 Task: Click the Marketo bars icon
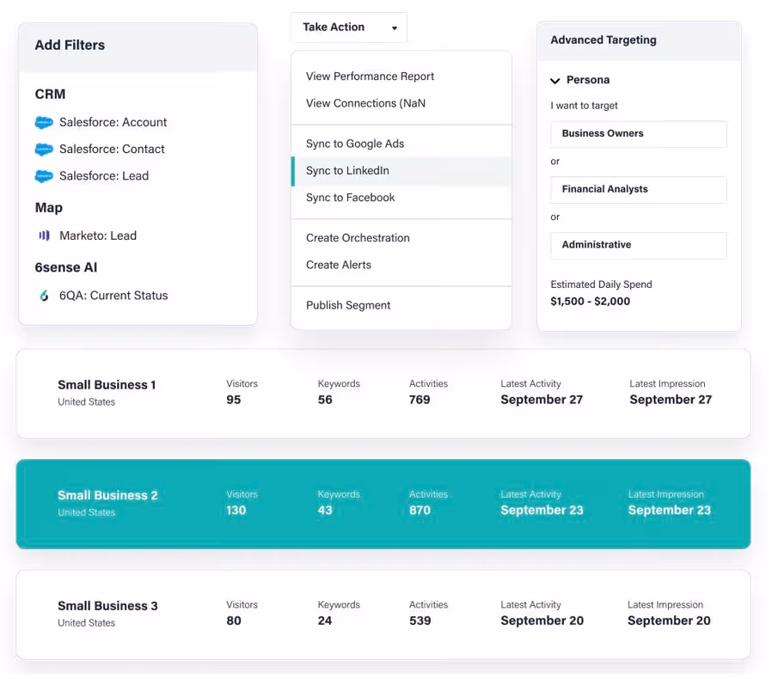pos(45,236)
